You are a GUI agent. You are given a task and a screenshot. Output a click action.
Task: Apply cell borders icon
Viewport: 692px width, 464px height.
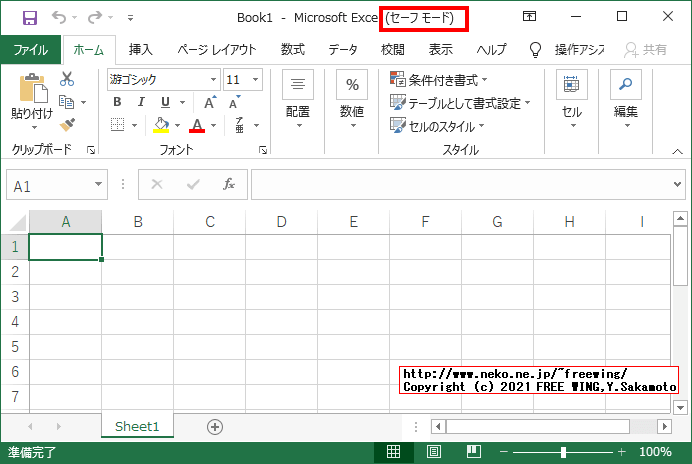click(117, 124)
